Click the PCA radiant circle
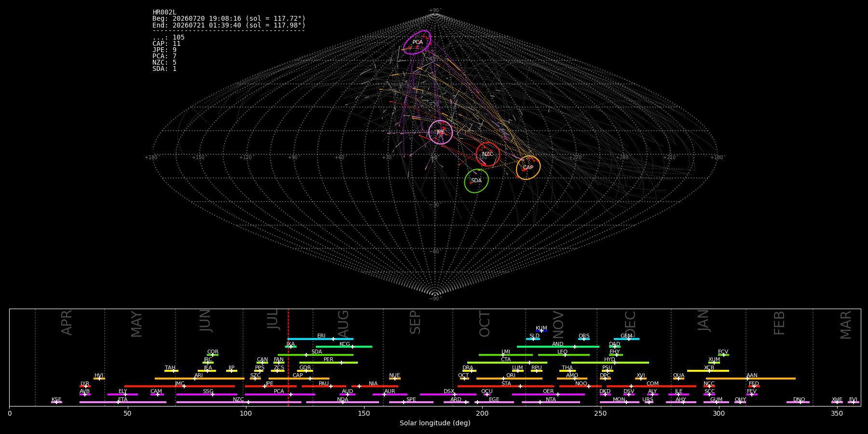This screenshot has width=868, height=434. tap(417, 42)
